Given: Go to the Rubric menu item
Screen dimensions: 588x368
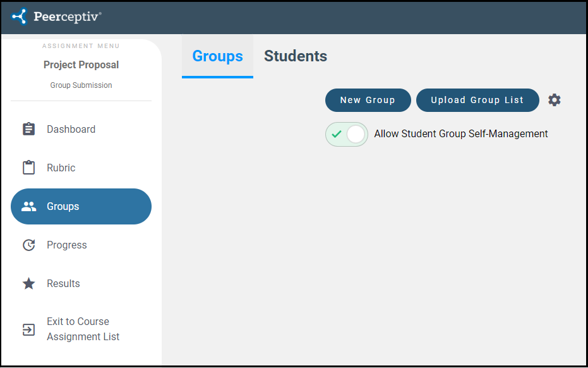Looking at the screenshot, I should pos(61,168).
